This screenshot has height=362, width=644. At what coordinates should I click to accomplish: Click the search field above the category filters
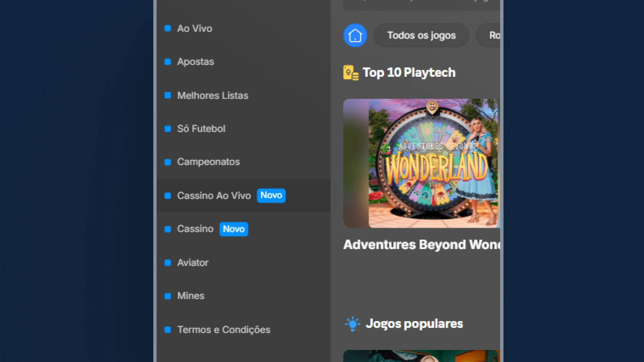pyautogui.click(x=422, y=5)
